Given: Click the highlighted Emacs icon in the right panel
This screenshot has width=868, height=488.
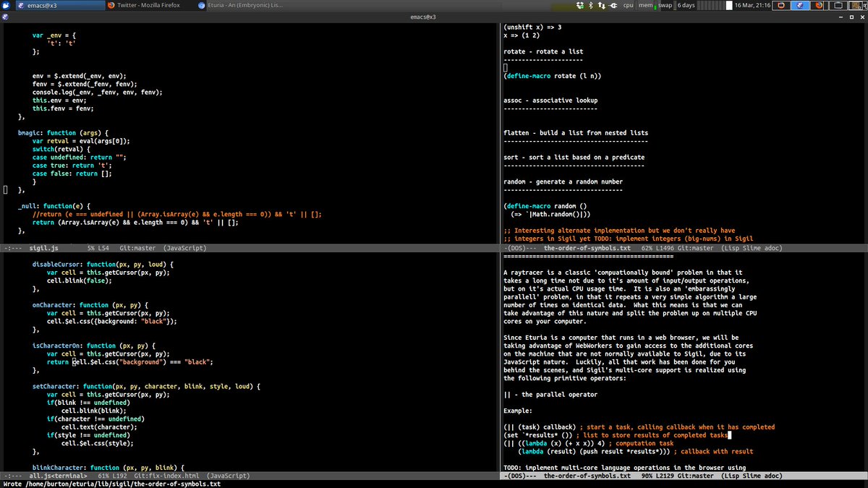Looking at the screenshot, I should 799,5.
